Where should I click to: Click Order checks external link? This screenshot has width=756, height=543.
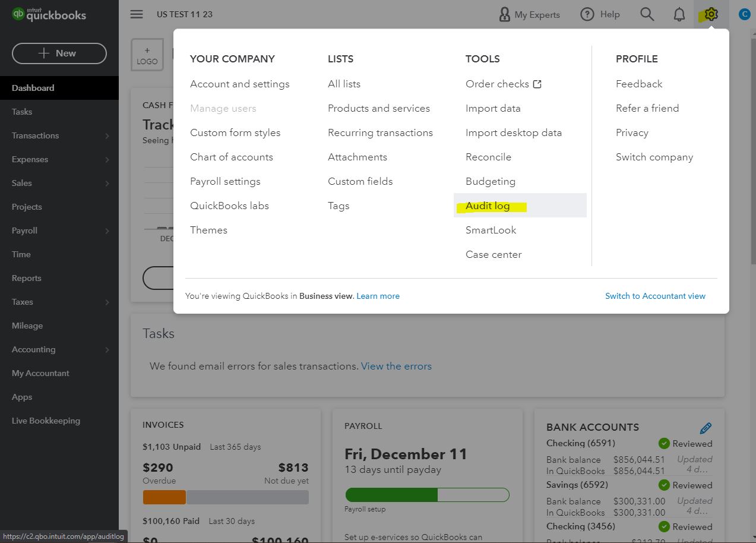[504, 84]
